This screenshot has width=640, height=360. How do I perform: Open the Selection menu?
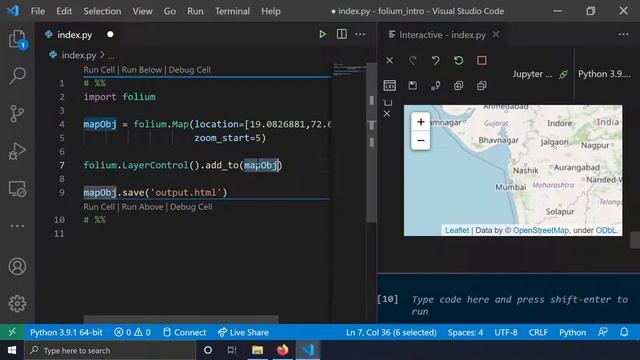click(x=102, y=11)
